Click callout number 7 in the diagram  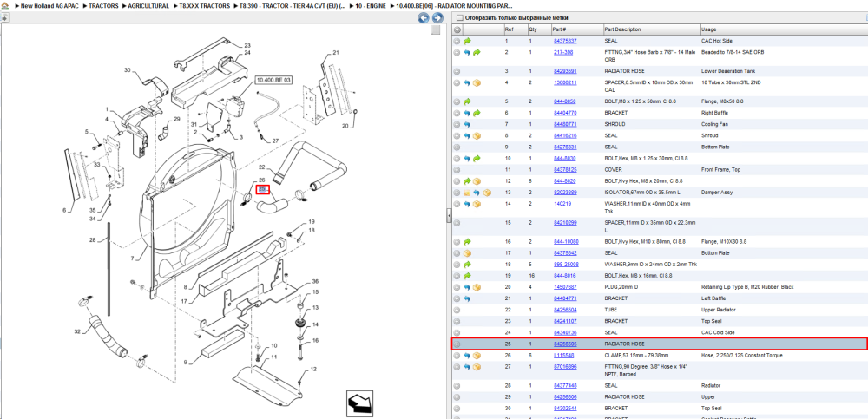tap(133, 259)
